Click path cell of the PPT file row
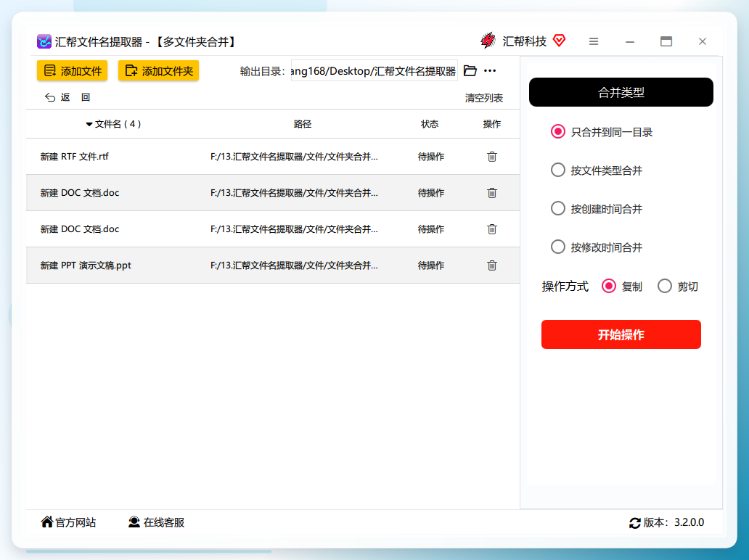The image size is (749, 560). (294, 265)
